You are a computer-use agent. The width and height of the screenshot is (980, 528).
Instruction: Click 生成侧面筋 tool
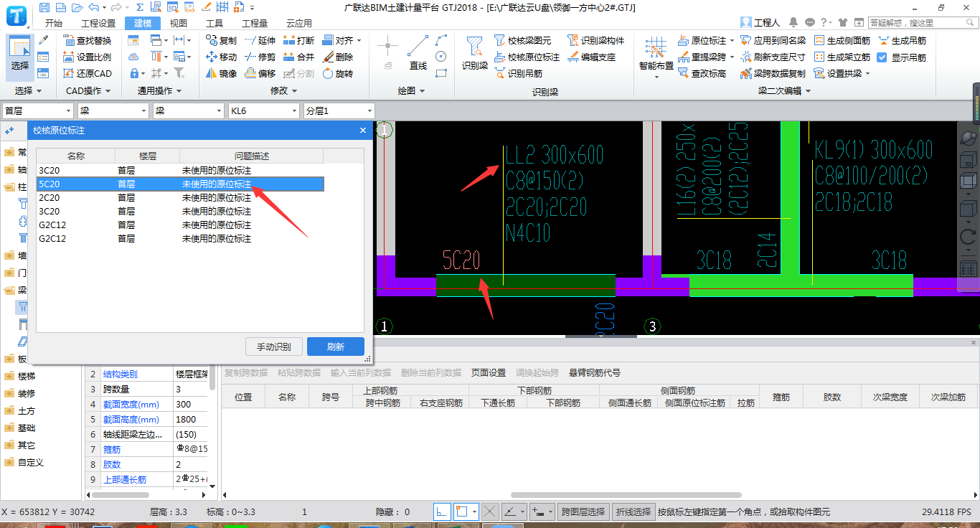(842, 41)
